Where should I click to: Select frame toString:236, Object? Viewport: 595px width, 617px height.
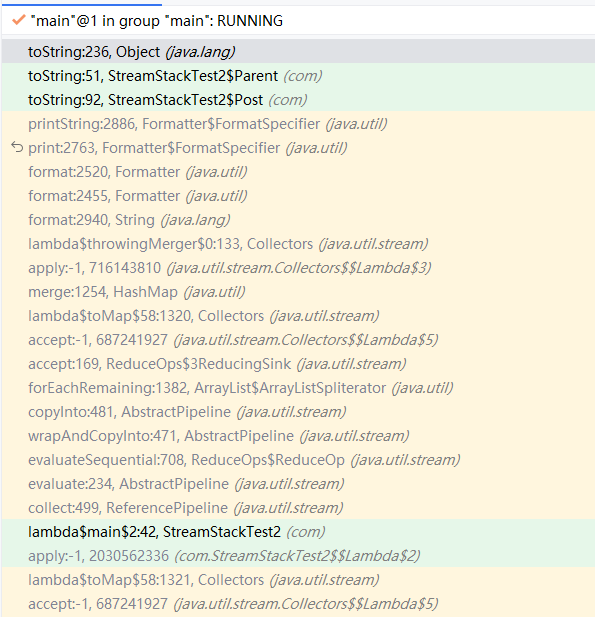coord(298,52)
